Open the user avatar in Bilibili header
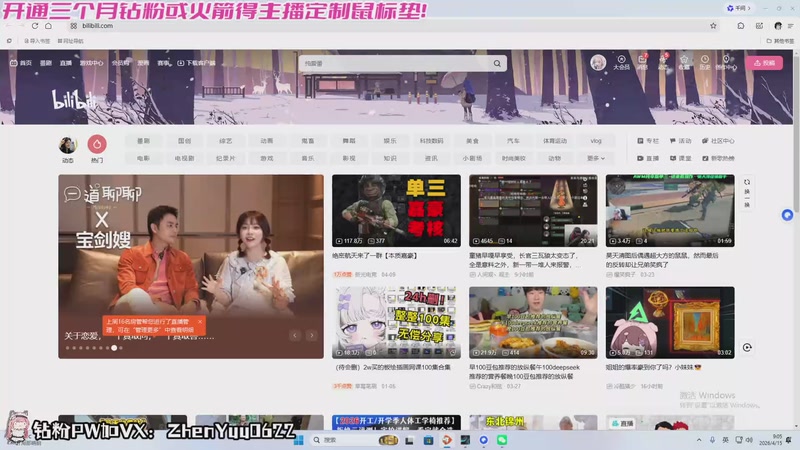The width and height of the screenshot is (800, 450). pyautogui.click(x=598, y=62)
